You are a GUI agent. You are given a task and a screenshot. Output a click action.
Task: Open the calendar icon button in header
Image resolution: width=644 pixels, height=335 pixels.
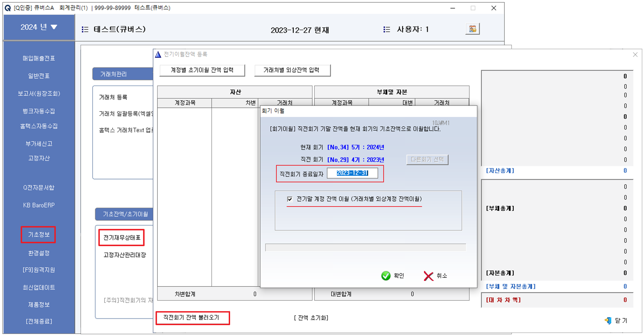(472, 29)
